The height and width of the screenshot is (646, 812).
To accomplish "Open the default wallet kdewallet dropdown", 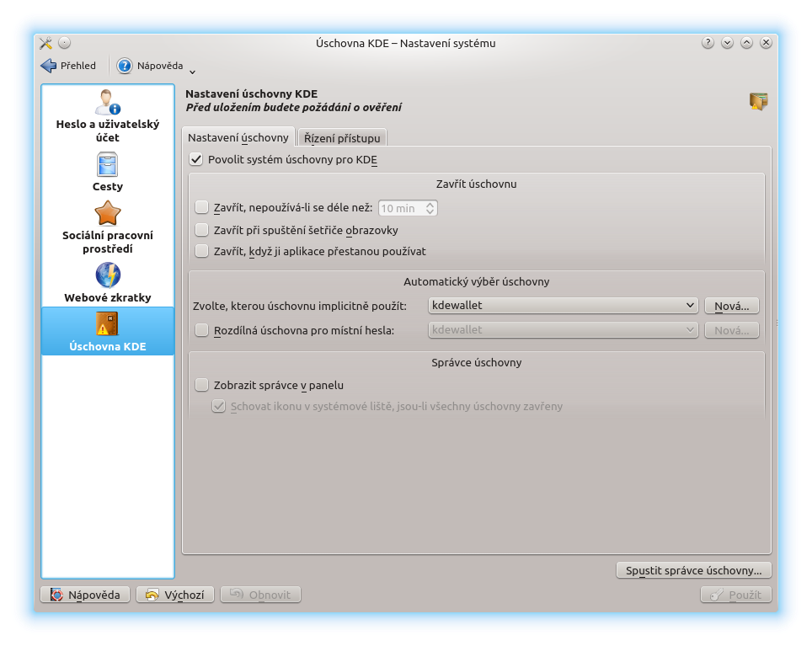I will point(563,306).
